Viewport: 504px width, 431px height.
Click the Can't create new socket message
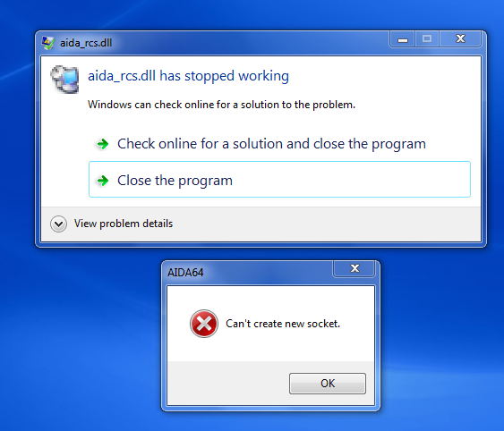(x=283, y=324)
